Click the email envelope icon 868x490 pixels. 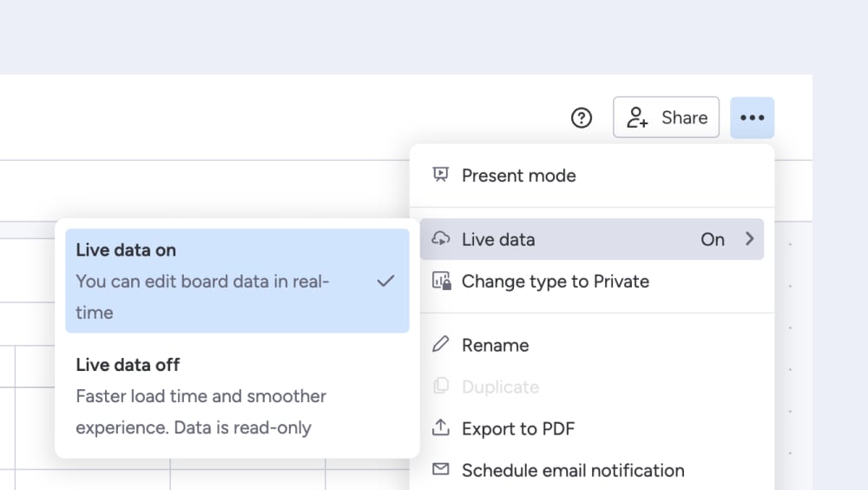pyautogui.click(x=441, y=469)
